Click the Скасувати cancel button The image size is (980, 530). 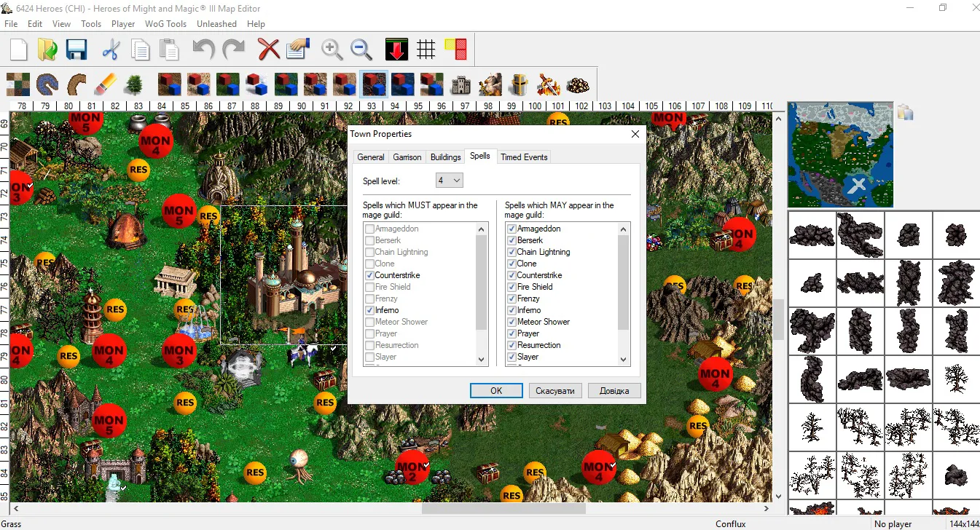pos(555,391)
